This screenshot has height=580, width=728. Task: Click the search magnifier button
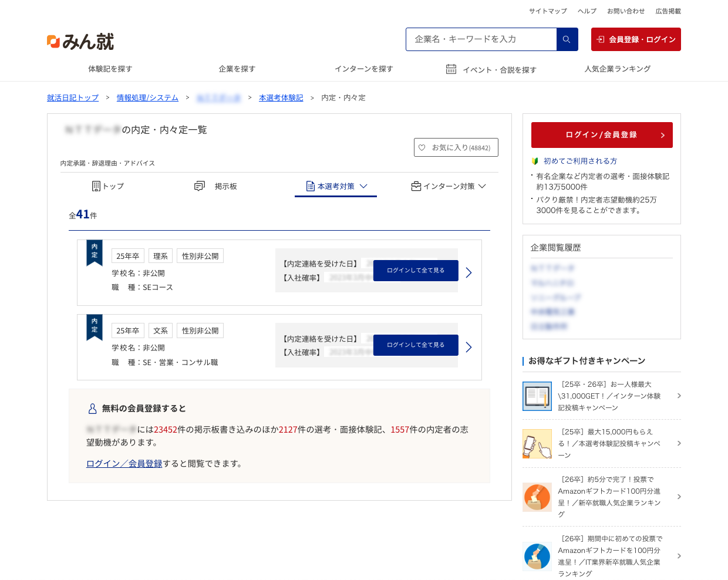coord(567,39)
